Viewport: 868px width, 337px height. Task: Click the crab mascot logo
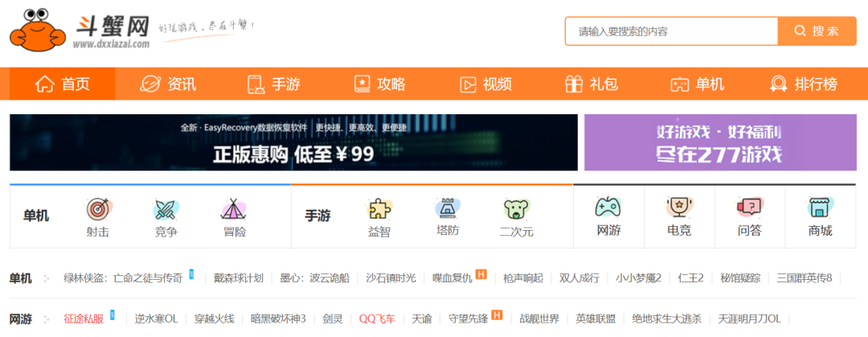pos(37,30)
